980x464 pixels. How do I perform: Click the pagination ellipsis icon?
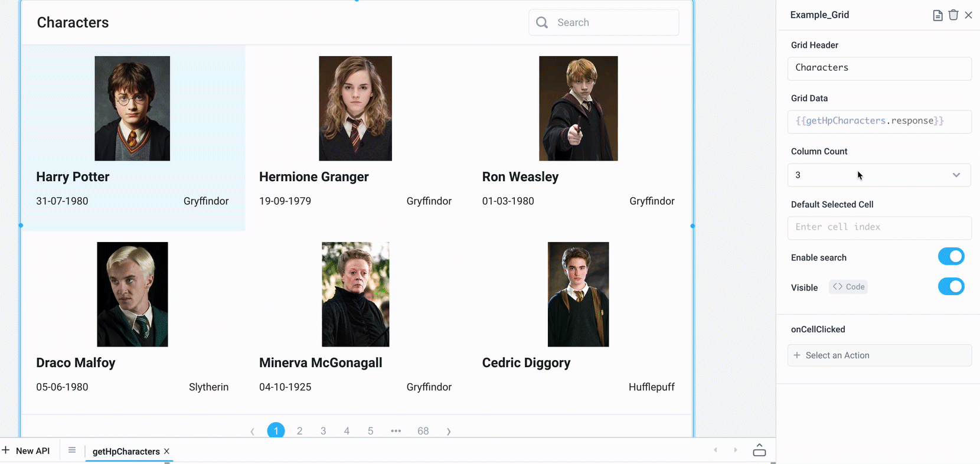tap(396, 431)
